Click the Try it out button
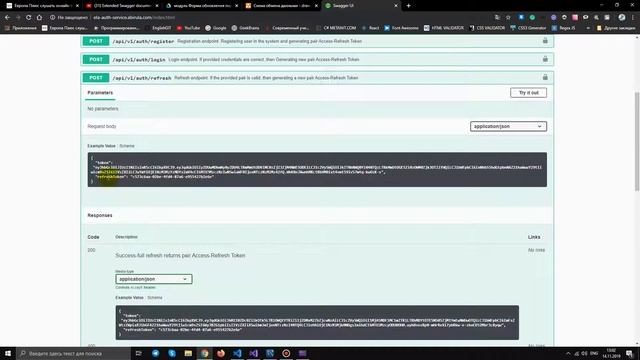This screenshot has width=640, height=360. (x=528, y=93)
